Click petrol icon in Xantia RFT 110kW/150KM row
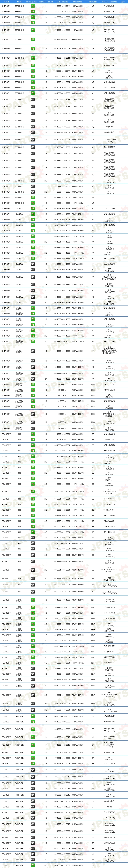This screenshot has height=868, width=128. 33,242
